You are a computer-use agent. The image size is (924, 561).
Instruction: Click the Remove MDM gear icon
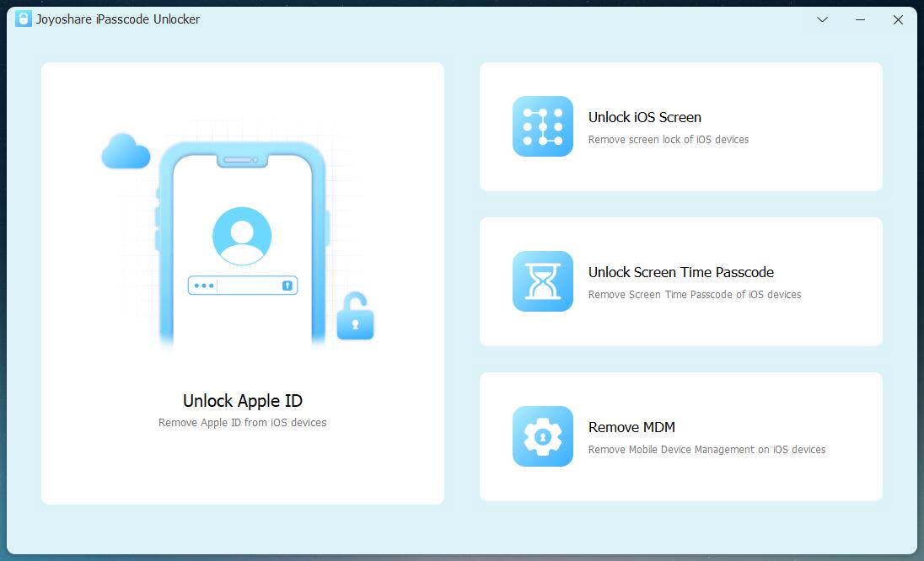[543, 436]
